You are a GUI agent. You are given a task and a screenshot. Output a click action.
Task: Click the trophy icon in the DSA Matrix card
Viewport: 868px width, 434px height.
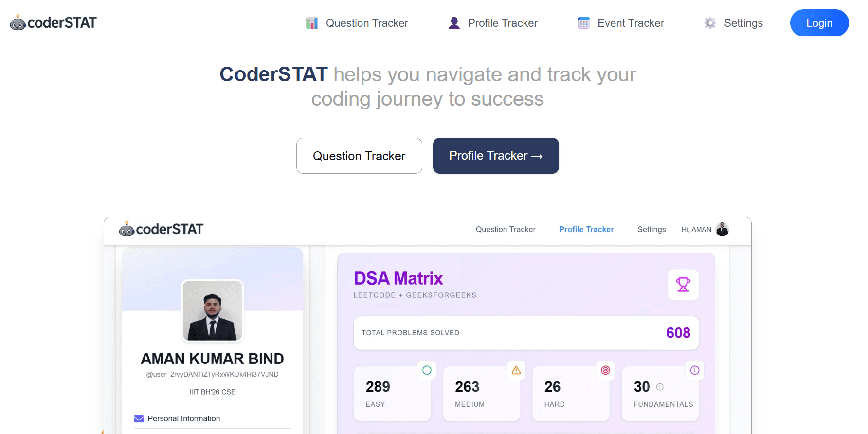pos(683,285)
